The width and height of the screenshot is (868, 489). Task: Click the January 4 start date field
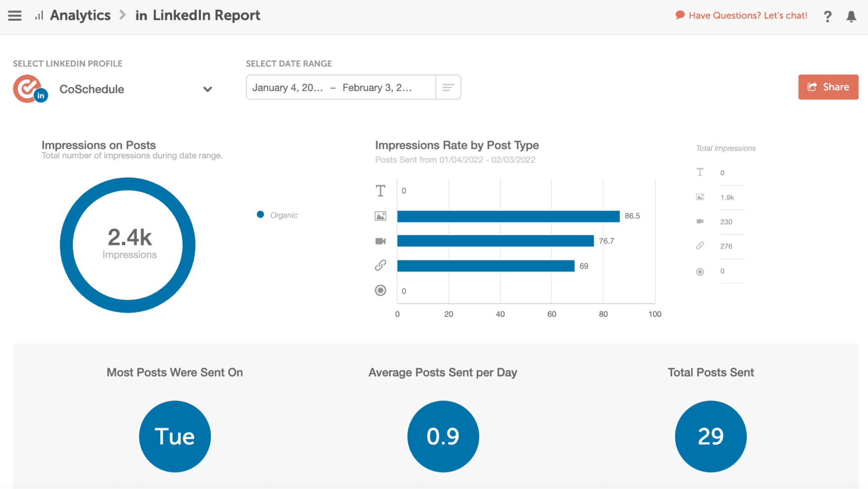[287, 88]
